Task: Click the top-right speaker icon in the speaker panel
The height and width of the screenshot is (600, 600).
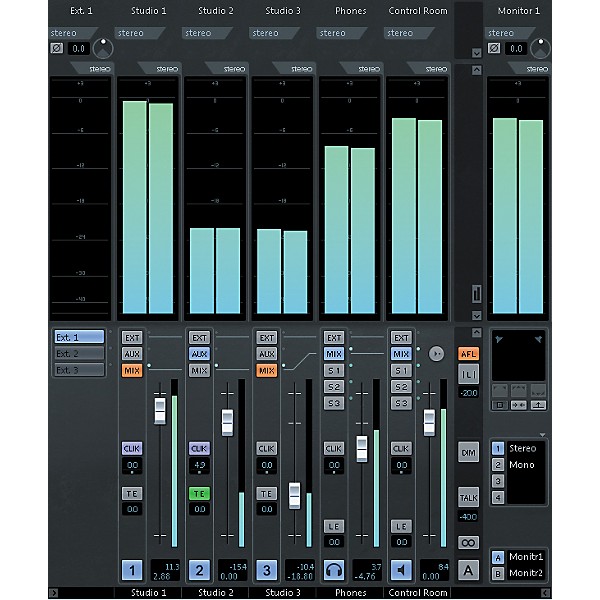Action: (x=538, y=339)
